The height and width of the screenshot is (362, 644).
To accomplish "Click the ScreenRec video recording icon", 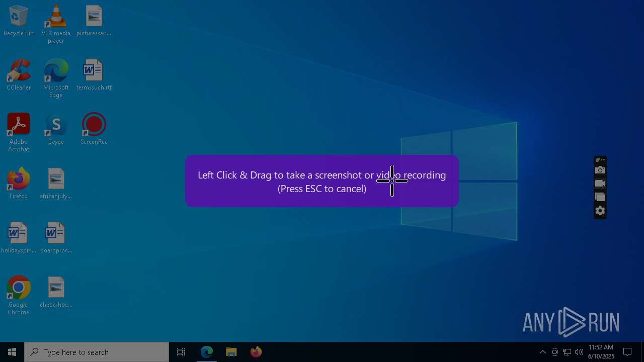I will 600,184.
